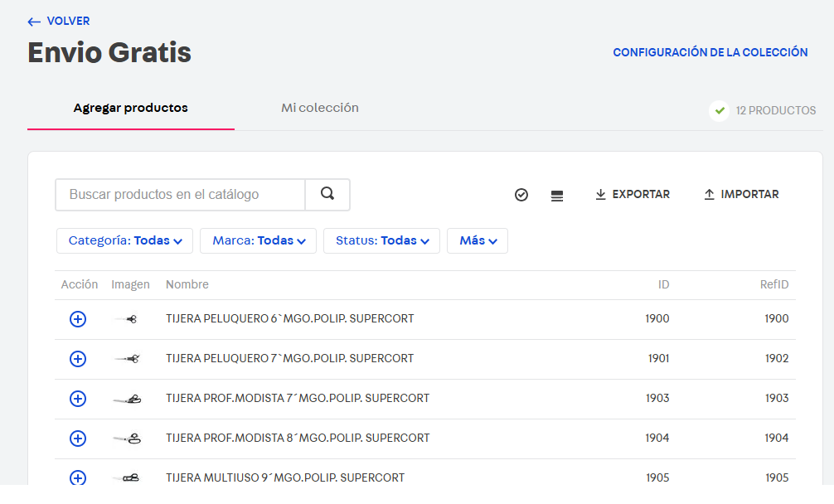Add TIJERA MULTIUSO 9 with plus icon
This screenshot has height=504, width=834.
[78, 477]
